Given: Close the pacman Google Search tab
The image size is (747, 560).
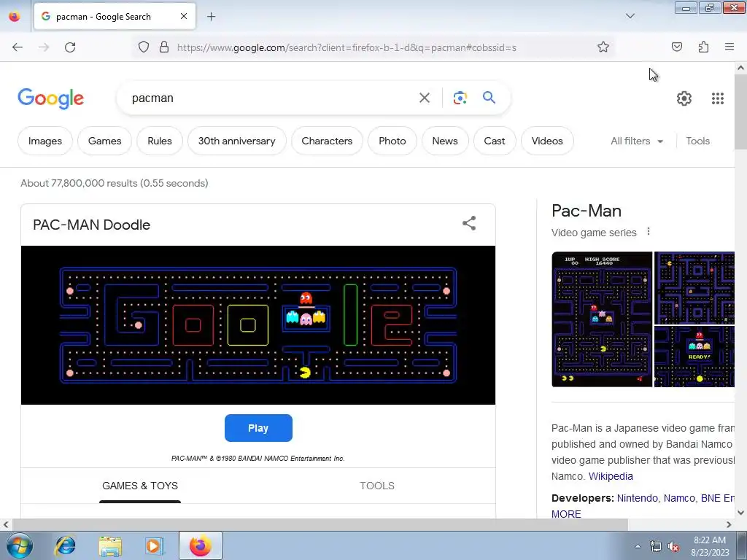Looking at the screenshot, I should (183, 16).
